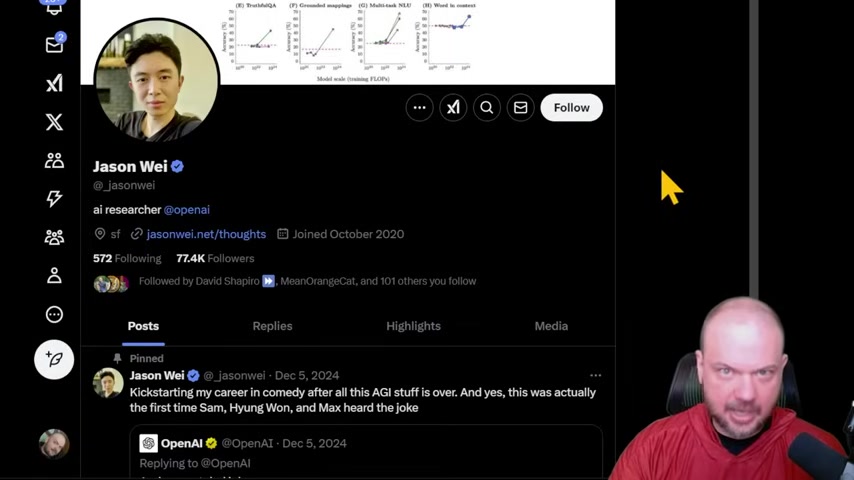
Task: View Jason Wei's profile picture
Action: tap(157, 81)
